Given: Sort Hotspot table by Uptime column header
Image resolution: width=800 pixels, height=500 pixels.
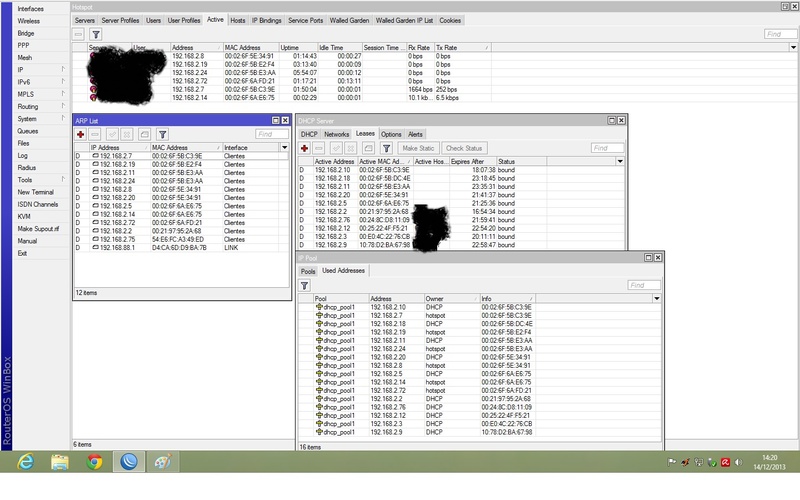Looking at the screenshot, I should pyautogui.click(x=298, y=47).
